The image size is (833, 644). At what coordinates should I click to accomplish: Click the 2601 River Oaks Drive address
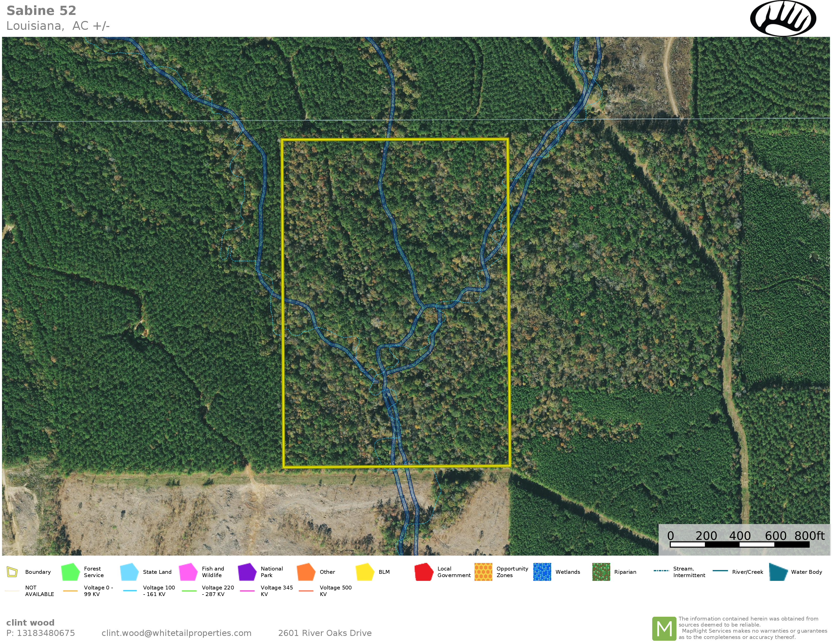324,633
